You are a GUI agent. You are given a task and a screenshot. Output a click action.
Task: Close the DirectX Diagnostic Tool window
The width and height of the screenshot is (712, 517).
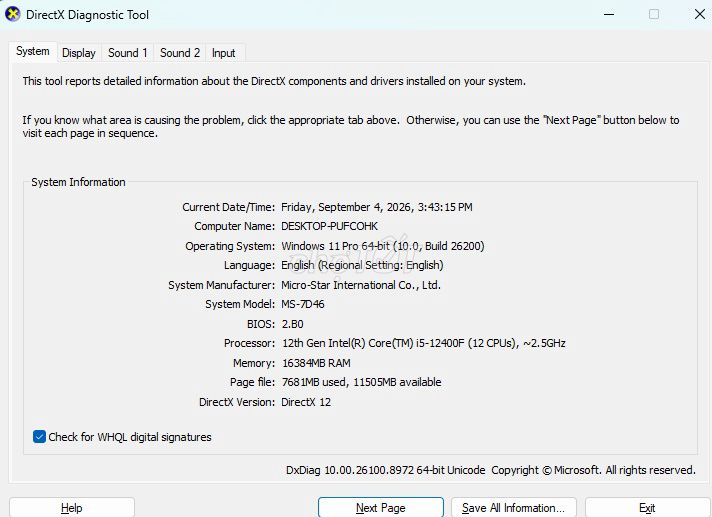click(x=700, y=15)
